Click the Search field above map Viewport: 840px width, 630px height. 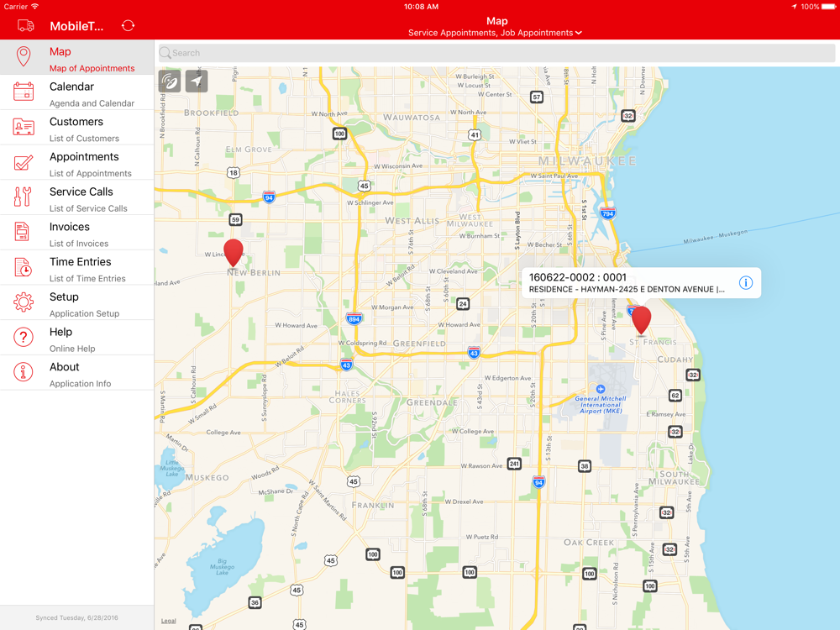click(496, 53)
